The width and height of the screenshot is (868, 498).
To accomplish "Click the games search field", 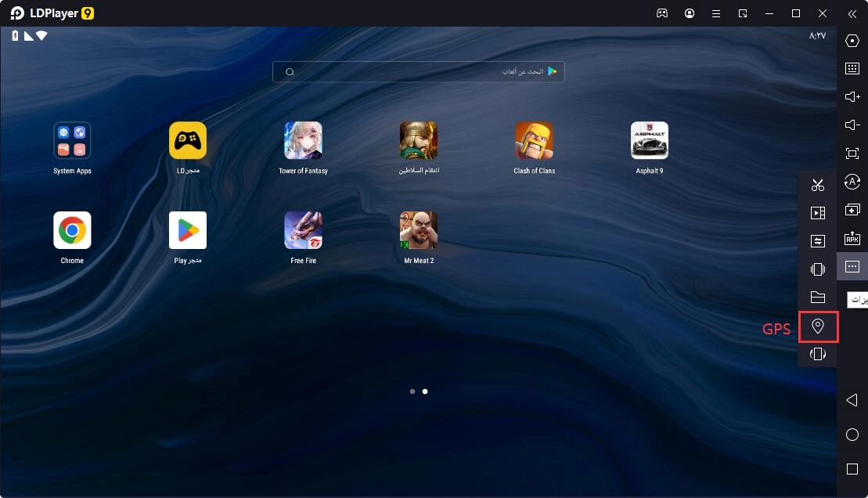I will tap(419, 71).
